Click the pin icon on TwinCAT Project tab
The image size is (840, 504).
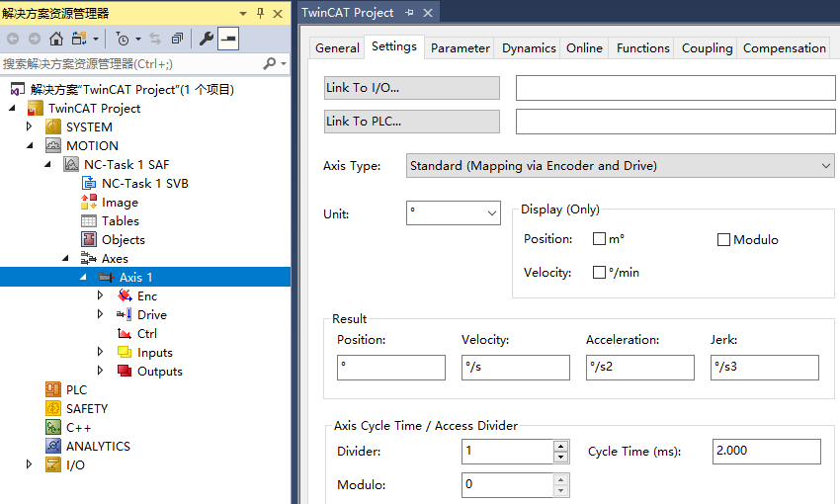409,12
